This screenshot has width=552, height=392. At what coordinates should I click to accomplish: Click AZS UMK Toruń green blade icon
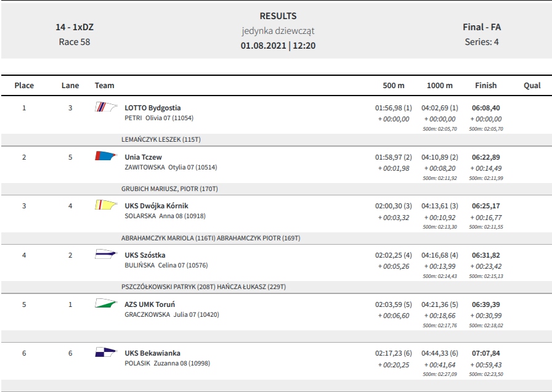[106, 303]
